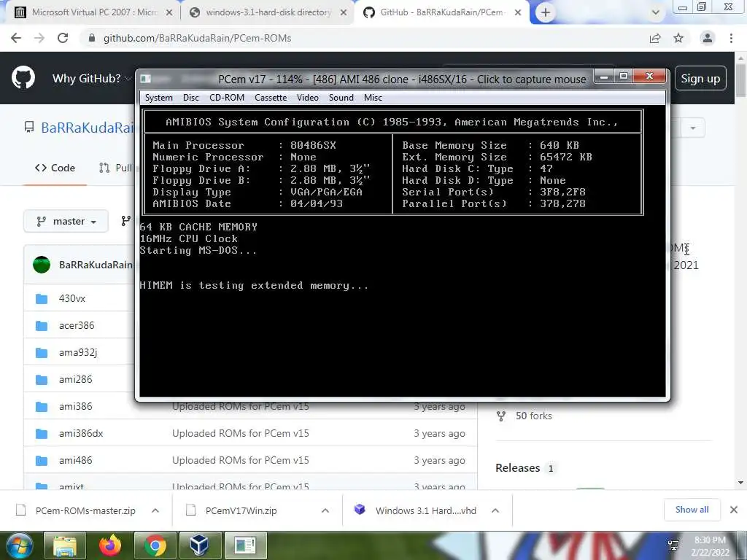
Task: Open the PCem System menu
Action: click(158, 98)
